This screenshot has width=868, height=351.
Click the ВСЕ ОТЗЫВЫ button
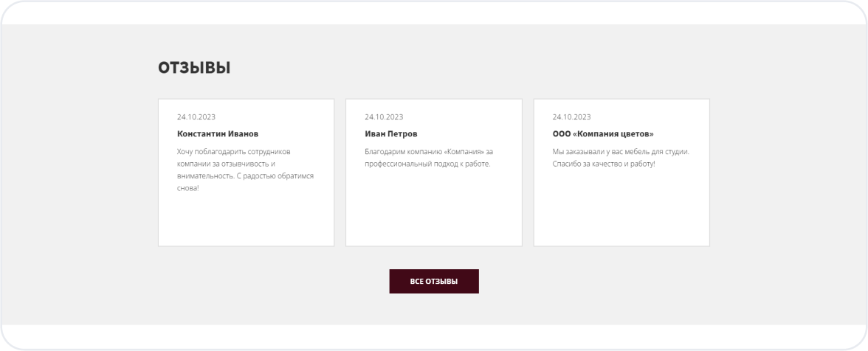coord(434,282)
